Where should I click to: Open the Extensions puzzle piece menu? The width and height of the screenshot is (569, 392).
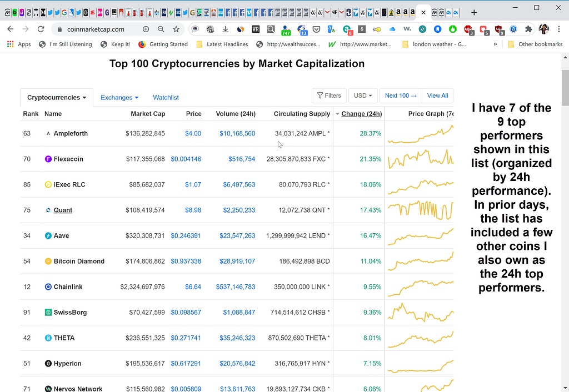coord(528,29)
